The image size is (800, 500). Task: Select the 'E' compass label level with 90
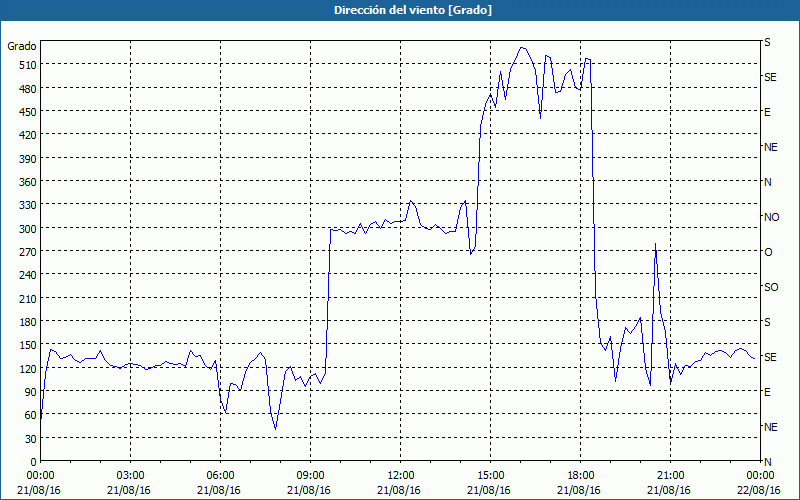[x=767, y=392]
